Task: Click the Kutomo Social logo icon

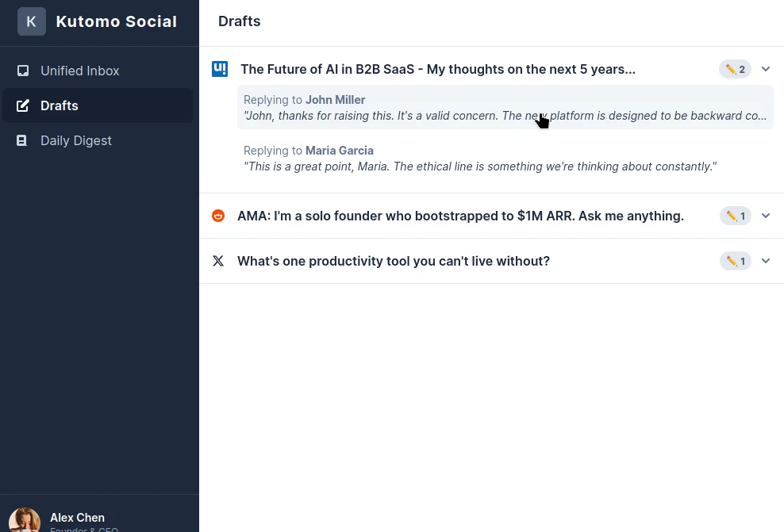Action: tap(32, 21)
